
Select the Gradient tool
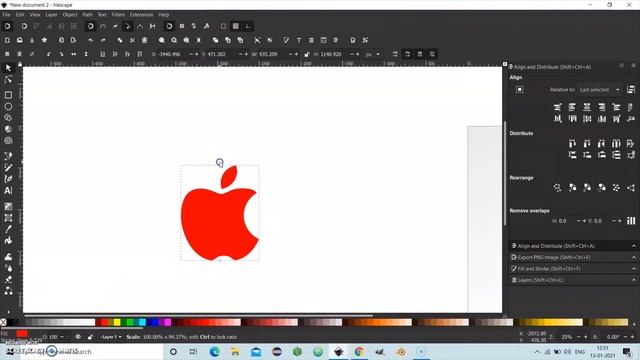(8, 207)
